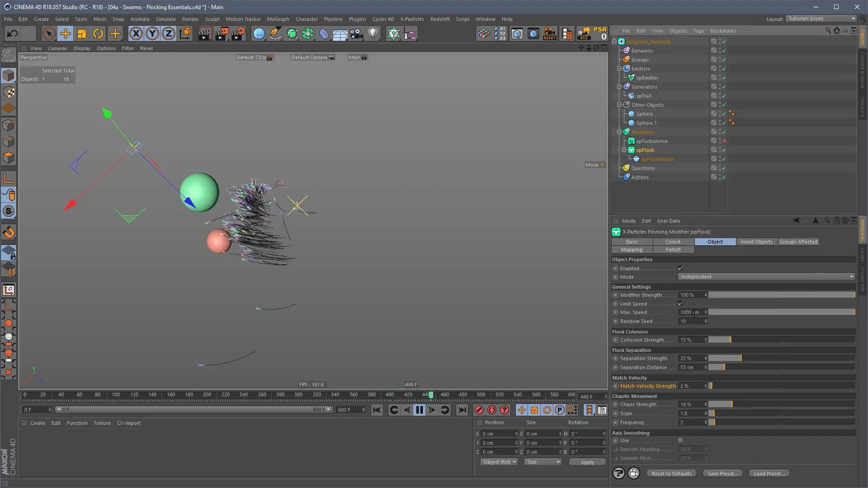Click Reset to Defaults button
The width and height of the screenshot is (868, 488).
pyautogui.click(x=671, y=474)
